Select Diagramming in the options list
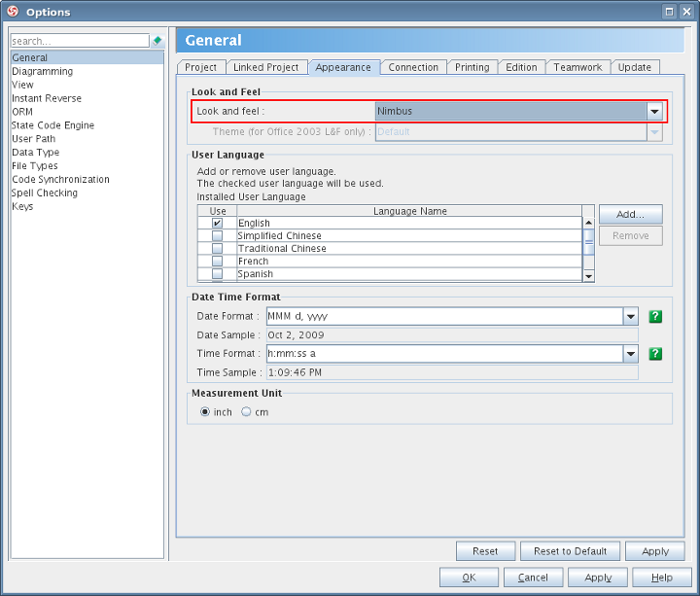700x596 pixels. click(x=87, y=71)
